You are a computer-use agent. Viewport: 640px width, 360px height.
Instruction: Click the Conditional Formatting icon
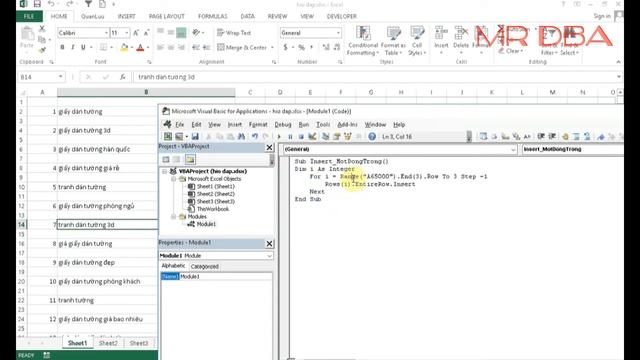click(x=363, y=33)
